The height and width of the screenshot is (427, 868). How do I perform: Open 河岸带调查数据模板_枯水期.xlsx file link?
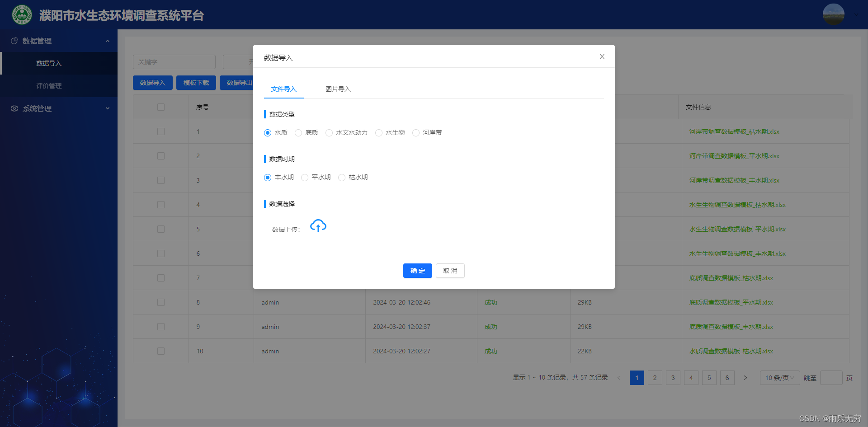click(734, 131)
